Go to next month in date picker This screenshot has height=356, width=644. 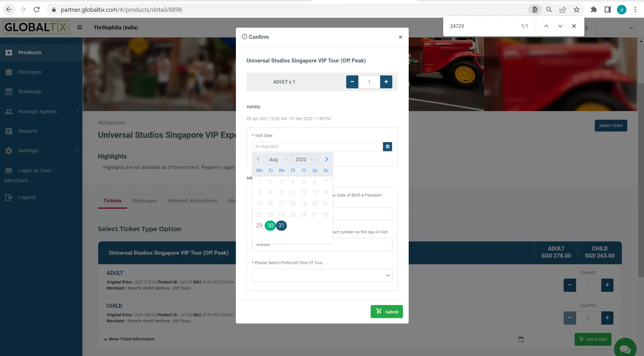(x=327, y=159)
